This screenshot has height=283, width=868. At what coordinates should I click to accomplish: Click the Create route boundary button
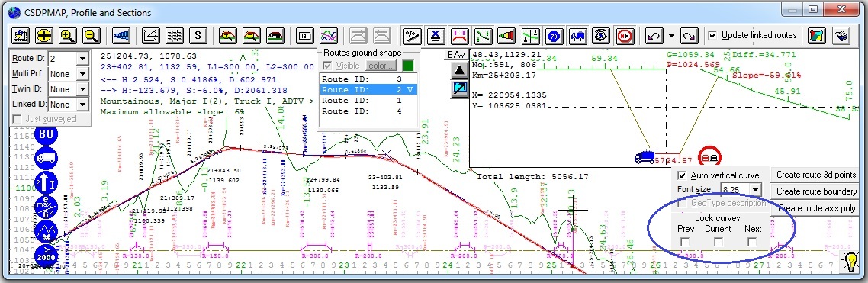tap(816, 191)
